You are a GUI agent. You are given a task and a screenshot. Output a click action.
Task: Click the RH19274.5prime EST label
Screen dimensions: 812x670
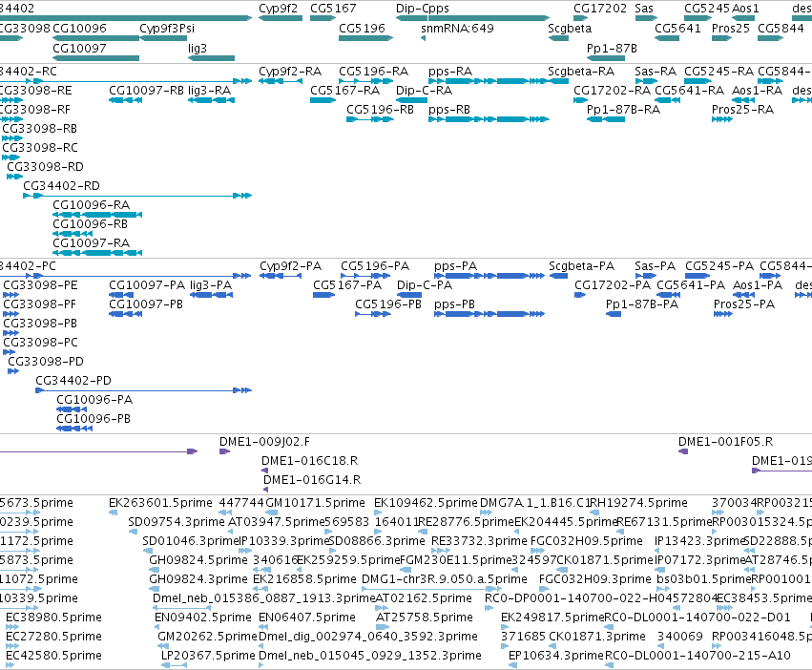(639, 503)
